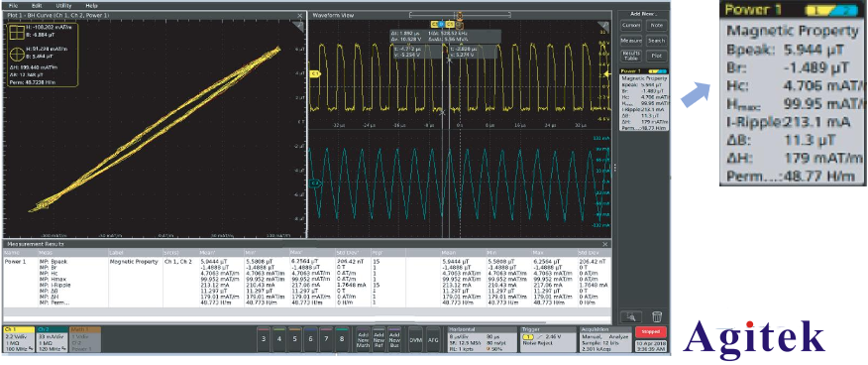This screenshot has height=365, width=868.
Task: Click the trash can delete icon
Action: tap(657, 316)
